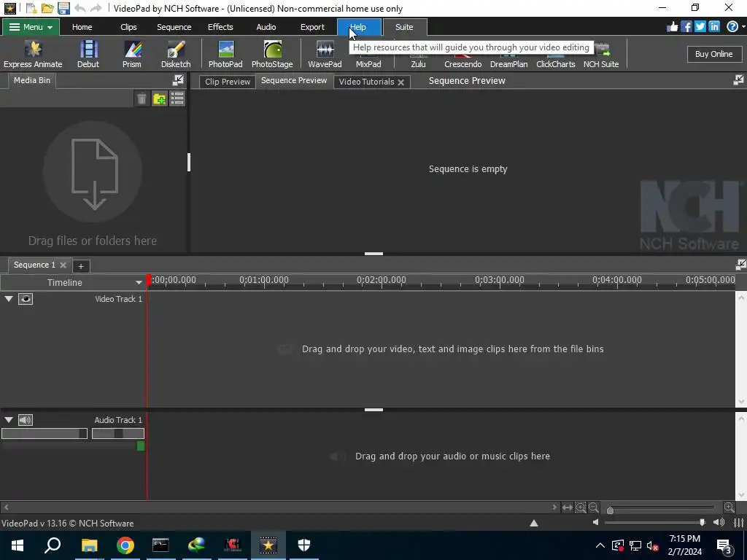This screenshot has height=560, width=747.
Task: Share on Facebook icon
Action: 686,27
